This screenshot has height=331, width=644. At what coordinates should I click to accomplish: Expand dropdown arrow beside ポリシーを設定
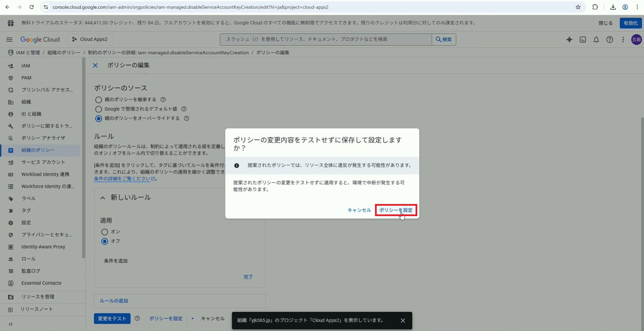[193, 319]
